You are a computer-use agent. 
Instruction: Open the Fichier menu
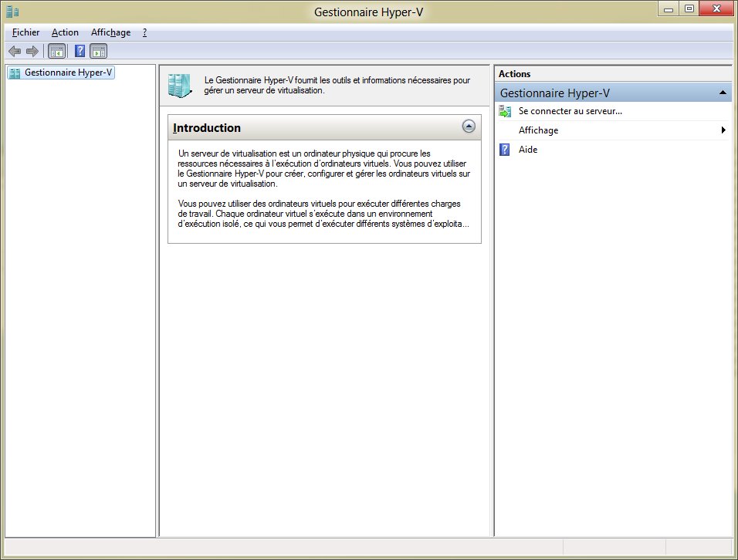pos(26,32)
